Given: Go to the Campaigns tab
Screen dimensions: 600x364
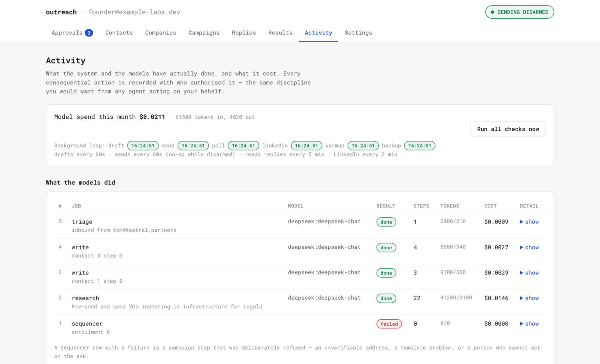Looking at the screenshot, I should [204, 33].
